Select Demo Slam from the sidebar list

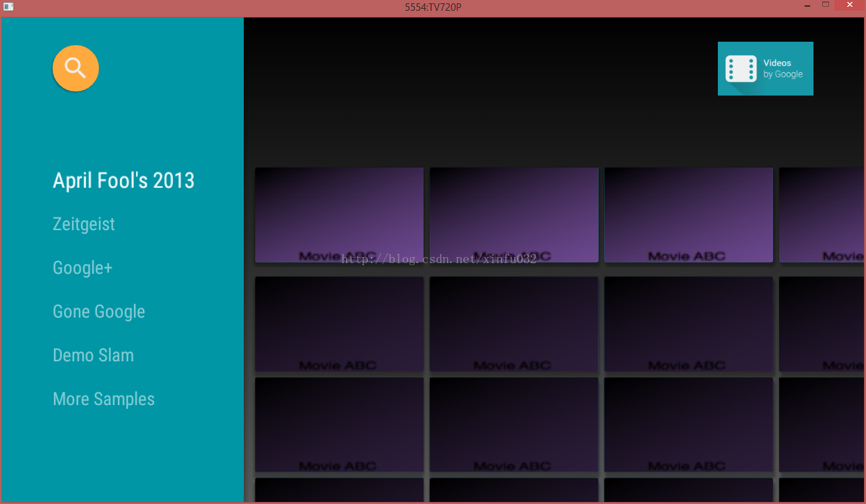[x=93, y=355]
